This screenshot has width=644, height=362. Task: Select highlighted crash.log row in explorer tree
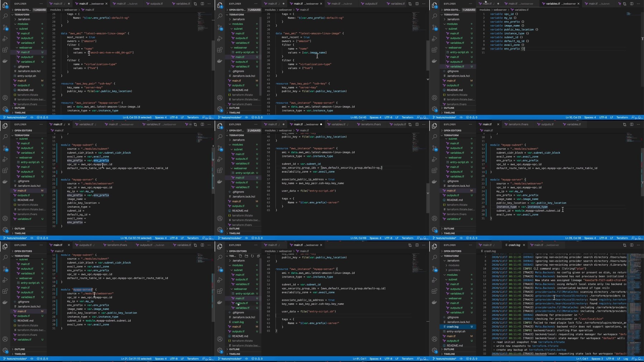(458, 327)
